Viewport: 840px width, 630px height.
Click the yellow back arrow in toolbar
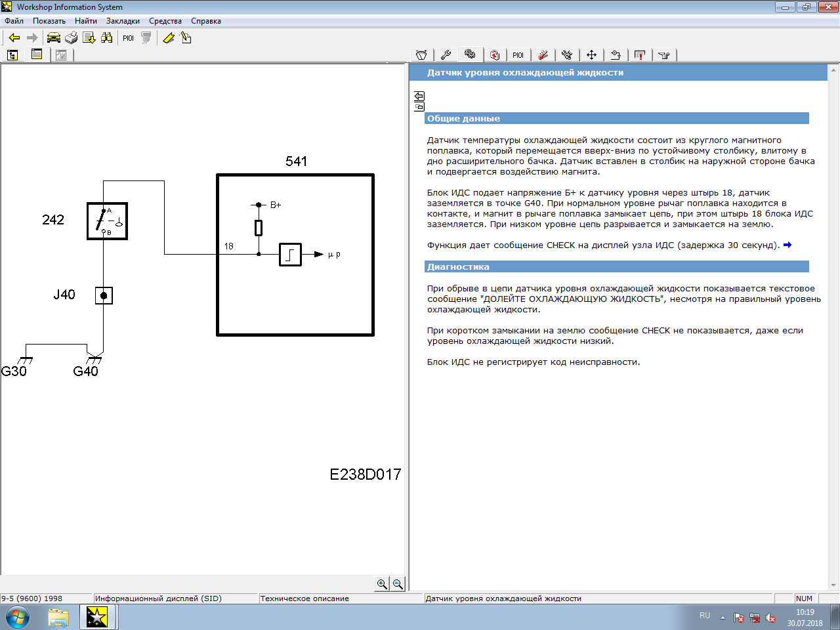14,38
